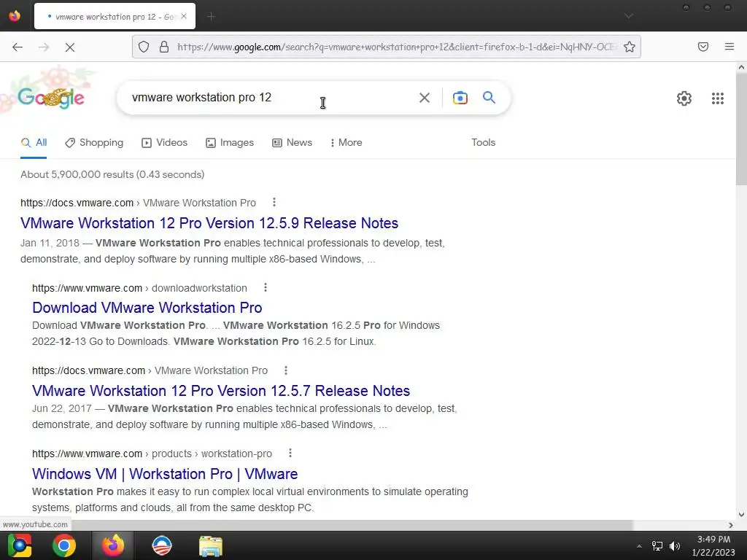Viewport: 747px width, 560px height.
Task: Expand the More search categories
Action: [346, 142]
